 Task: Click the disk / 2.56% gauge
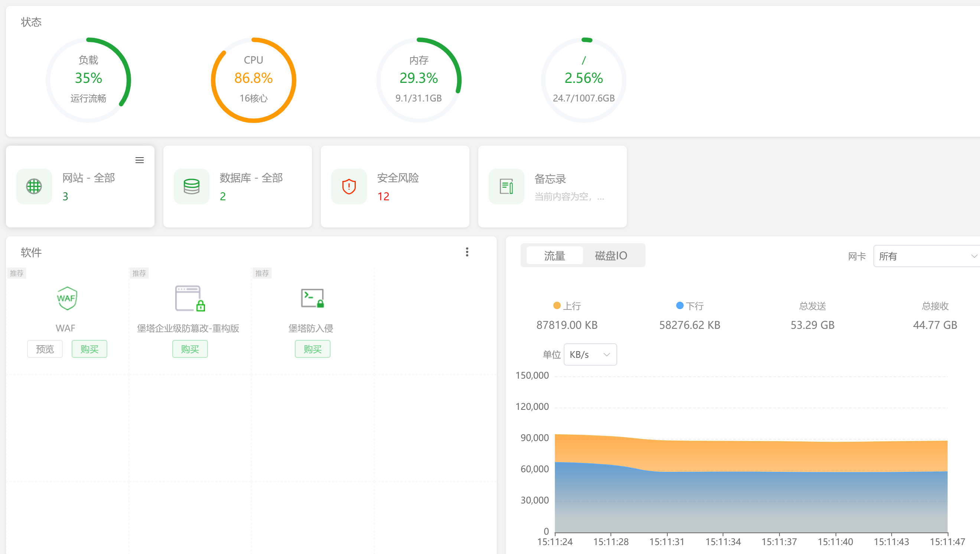click(584, 80)
